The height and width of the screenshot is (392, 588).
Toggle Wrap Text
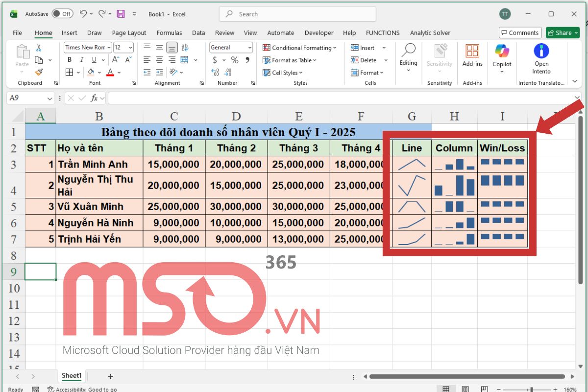tap(185, 48)
